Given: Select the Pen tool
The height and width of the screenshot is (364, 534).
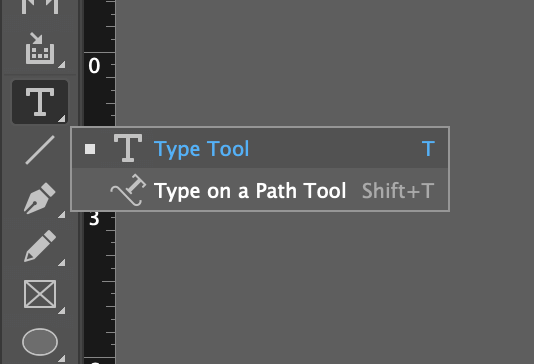Looking at the screenshot, I should (x=40, y=198).
